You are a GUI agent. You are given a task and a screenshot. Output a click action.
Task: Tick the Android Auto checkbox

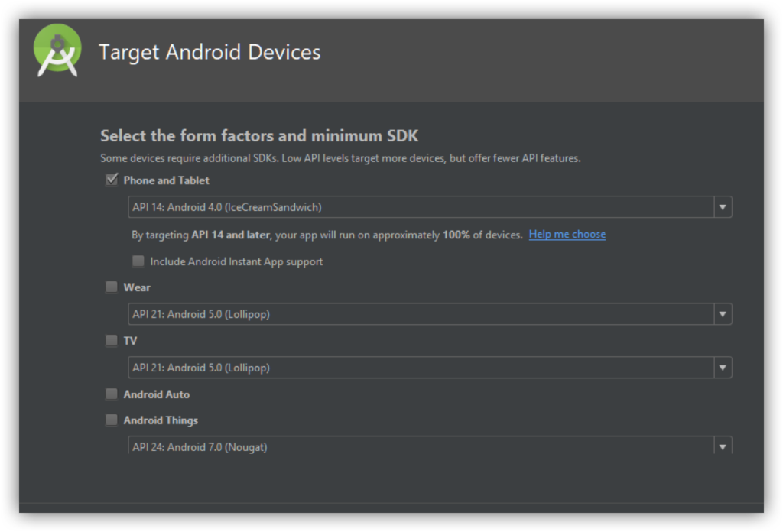coord(112,394)
